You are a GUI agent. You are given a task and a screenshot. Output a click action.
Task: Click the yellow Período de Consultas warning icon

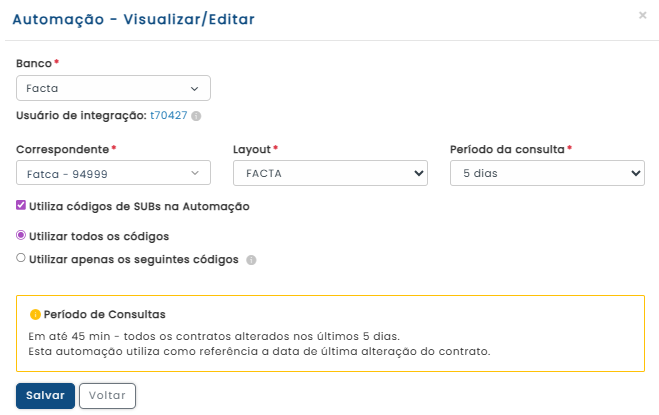(x=35, y=314)
